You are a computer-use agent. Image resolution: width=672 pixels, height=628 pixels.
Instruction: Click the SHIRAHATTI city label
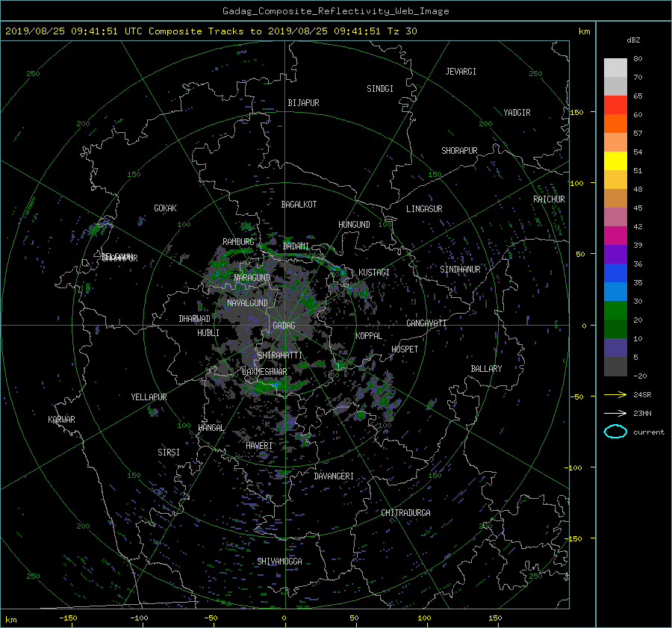click(279, 355)
